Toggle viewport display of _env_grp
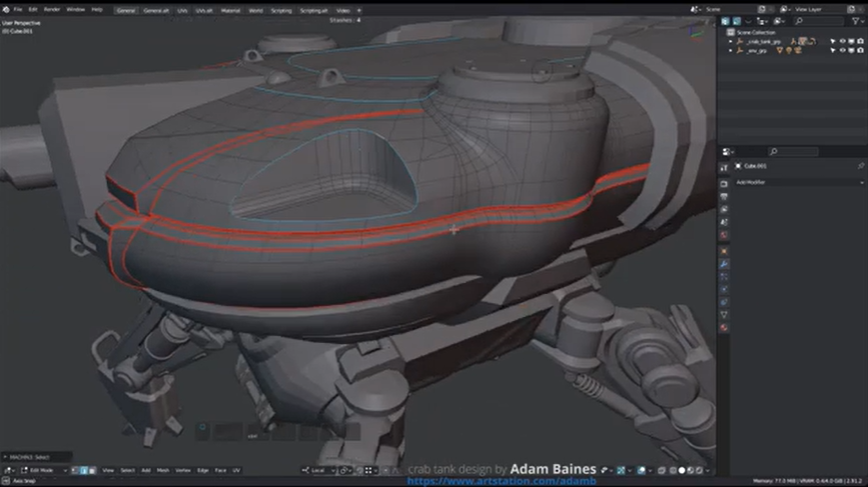This screenshot has width=868, height=487. coord(851,50)
